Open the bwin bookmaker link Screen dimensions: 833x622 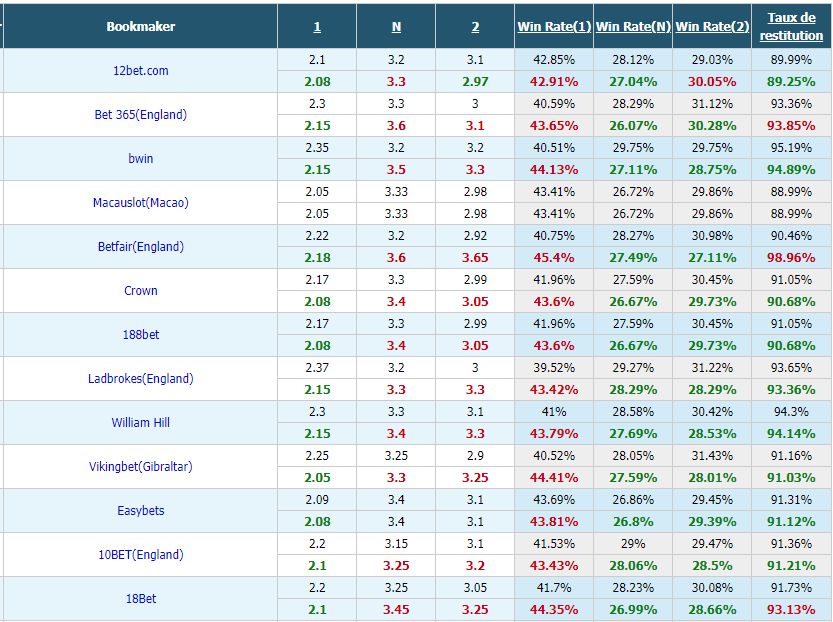[141, 159]
